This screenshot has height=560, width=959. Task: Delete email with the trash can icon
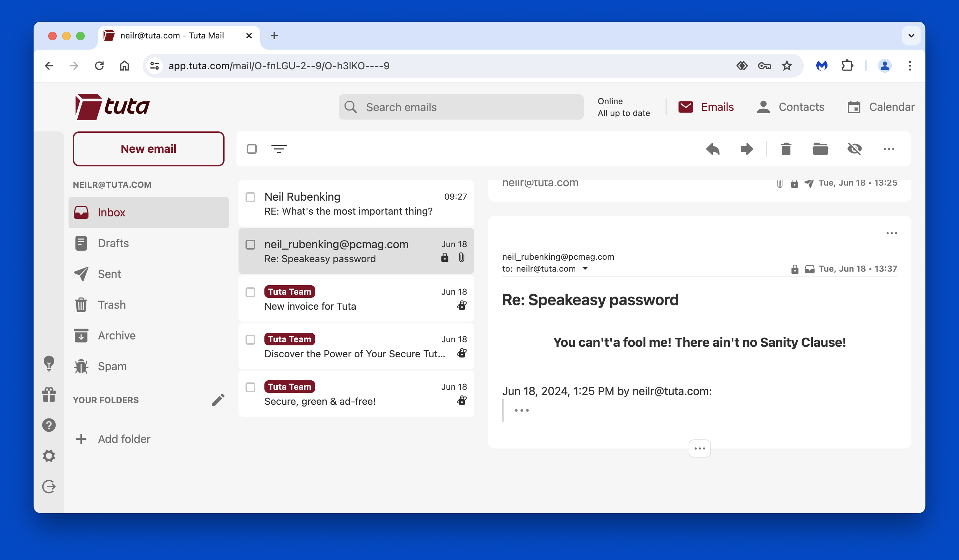[x=786, y=149]
